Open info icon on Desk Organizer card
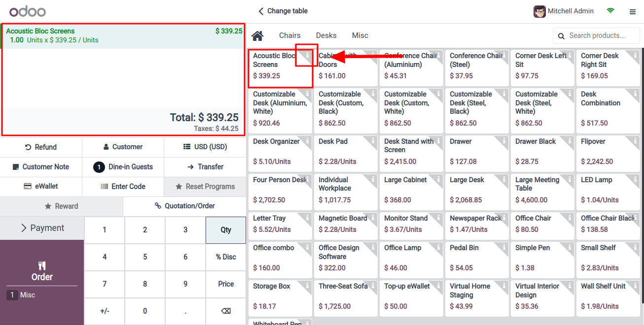Viewport: 644px width, 325px height. 307,141
